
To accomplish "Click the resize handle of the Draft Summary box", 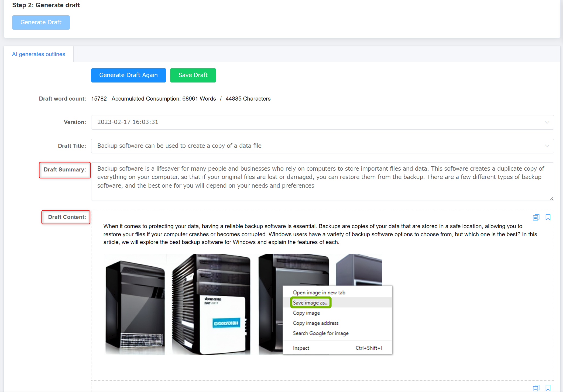I will tap(551, 198).
